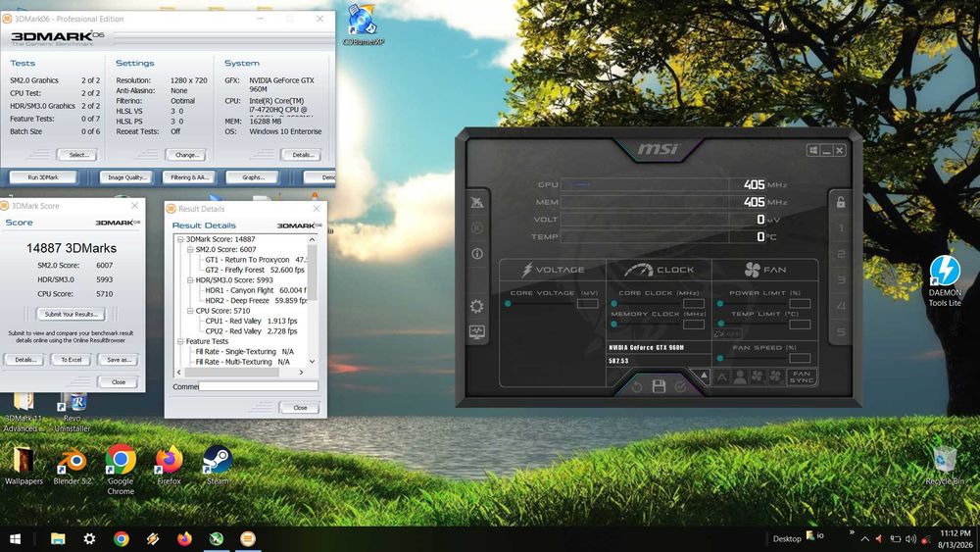Click the Result Details comment field
The width and height of the screenshot is (980, 552).
[258, 386]
